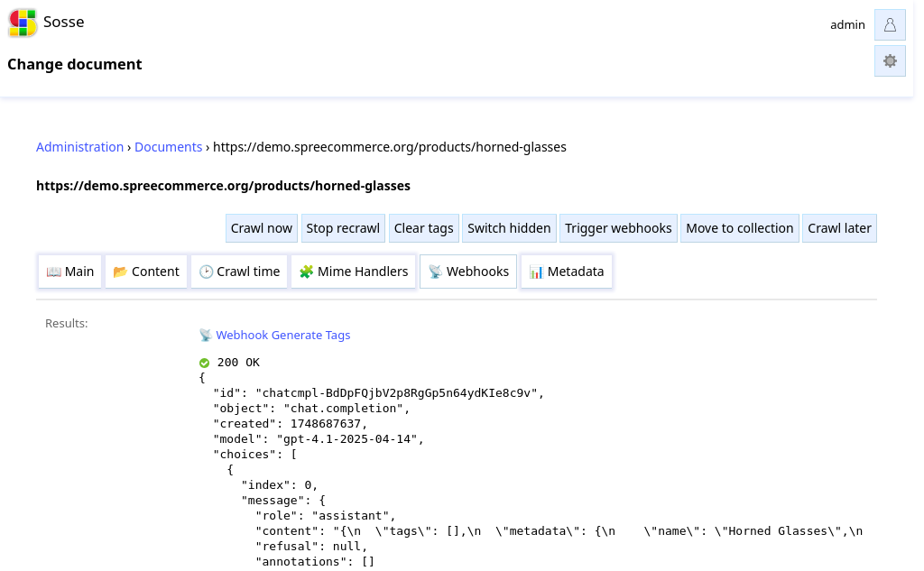Click the Crawl later button
The width and height of the screenshot is (924, 571).
[x=839, y=228]
